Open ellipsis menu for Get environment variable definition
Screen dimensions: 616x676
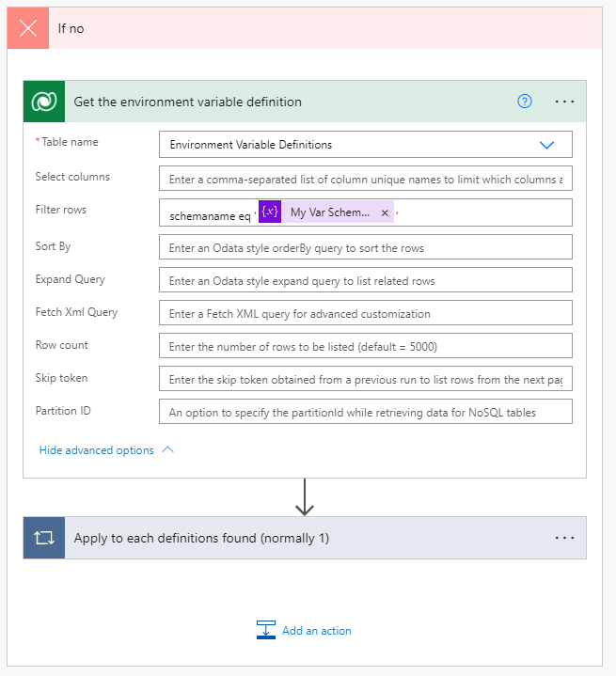[564, 102]
